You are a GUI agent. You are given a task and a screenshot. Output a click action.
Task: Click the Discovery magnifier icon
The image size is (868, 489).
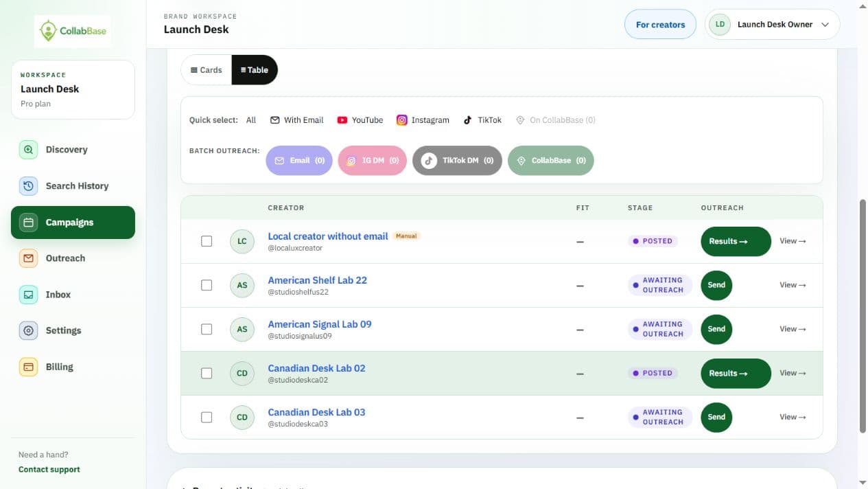(28, 150)
